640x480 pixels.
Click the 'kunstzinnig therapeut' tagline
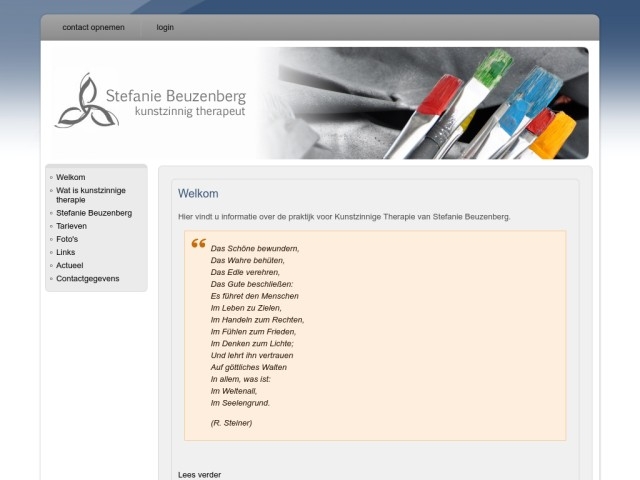pos(189,112)
